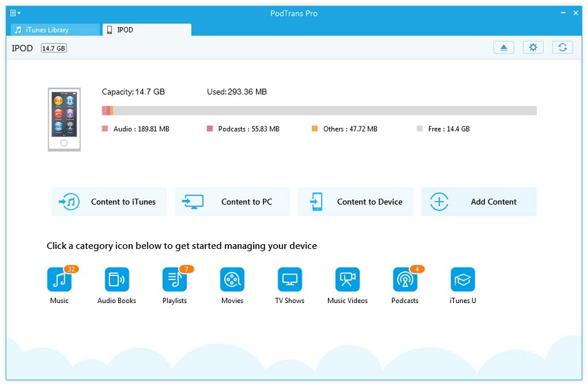Image resolution: width=588 pixels, height=386 pixels.
Task: Click the Content to PC button
Action: pos(232,202)
